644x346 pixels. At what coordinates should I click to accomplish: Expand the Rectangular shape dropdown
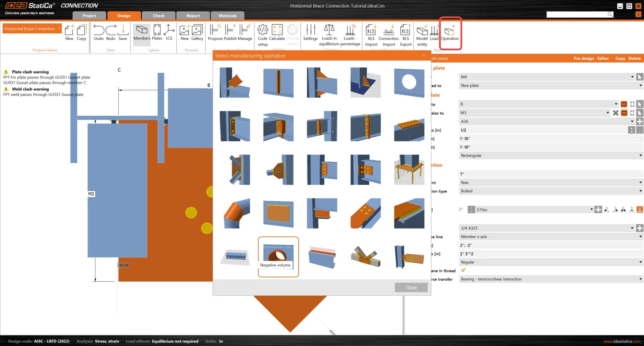click(551, 155)
